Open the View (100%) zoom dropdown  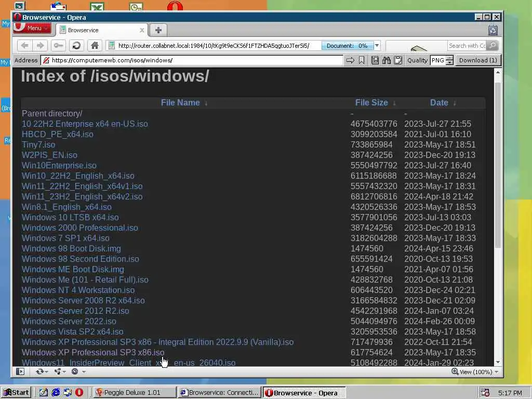pos(475,372)
